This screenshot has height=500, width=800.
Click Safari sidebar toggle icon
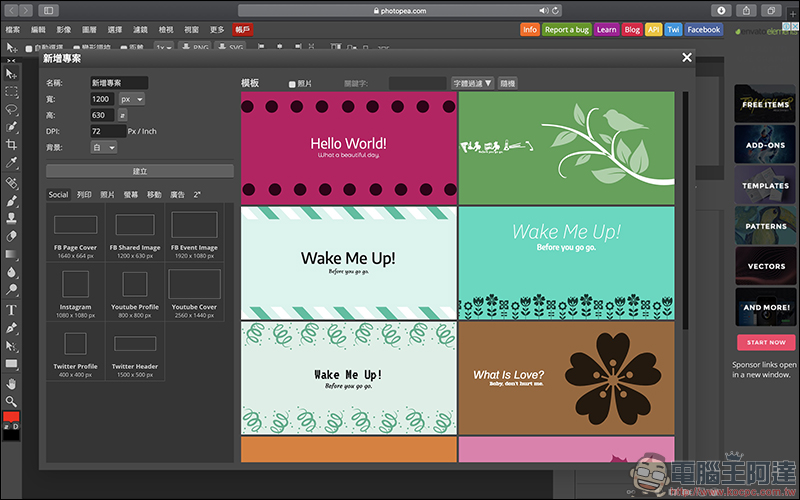click(x=48, y=10)
